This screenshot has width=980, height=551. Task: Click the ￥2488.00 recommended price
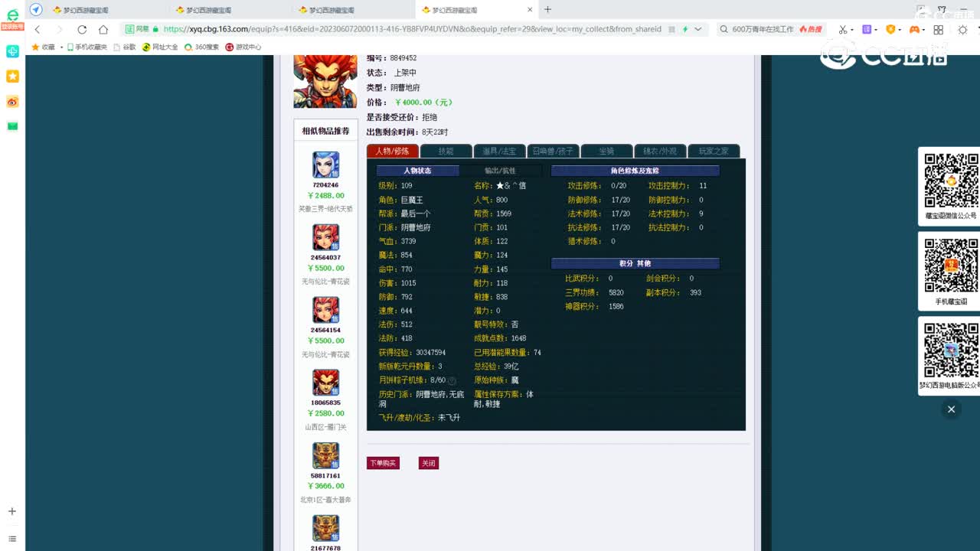pyautogui.click(x=326, y=196)
